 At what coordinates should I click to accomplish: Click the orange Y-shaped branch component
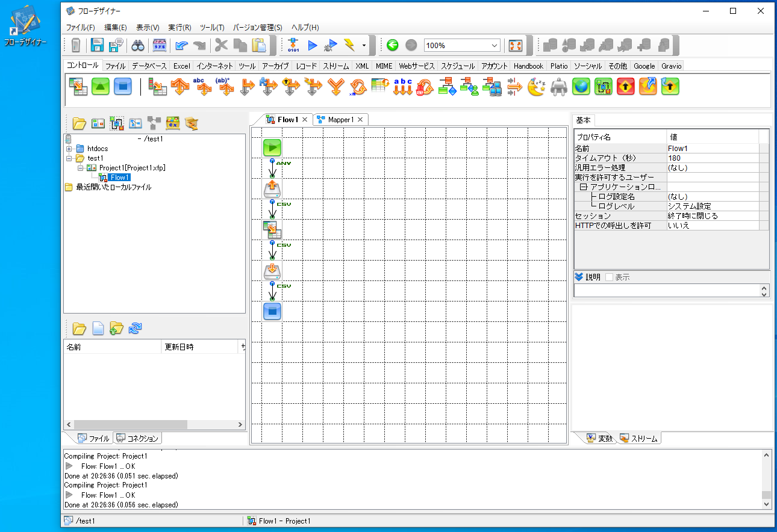coord(335,87)
